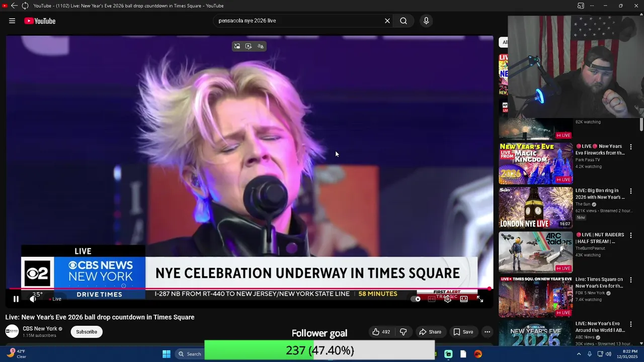This screenshot has width=644, height=362.
Task: Open the EA app taskbar icon
Action: click(x=478, y=354)
